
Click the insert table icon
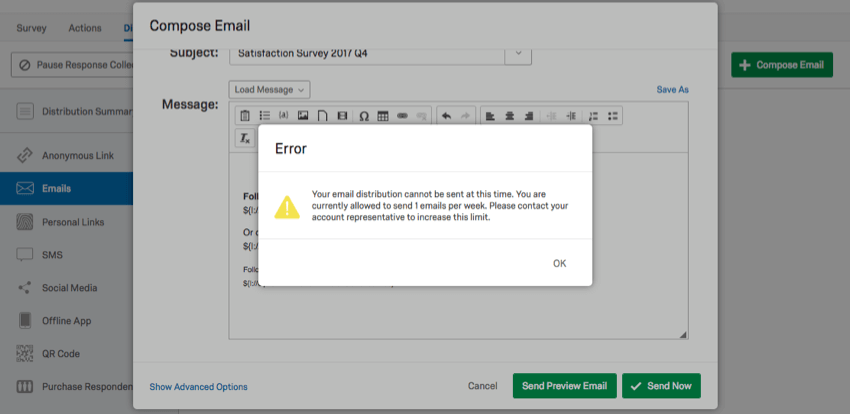coord(383,116)
